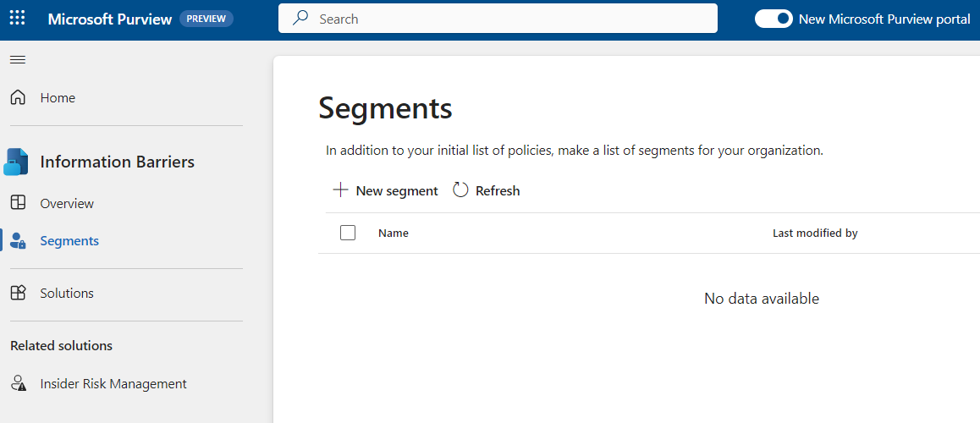Viewport: 980px width, 423px height.
Task: Collapse the navigation hamburger menu
Action: tap(18, 59)
